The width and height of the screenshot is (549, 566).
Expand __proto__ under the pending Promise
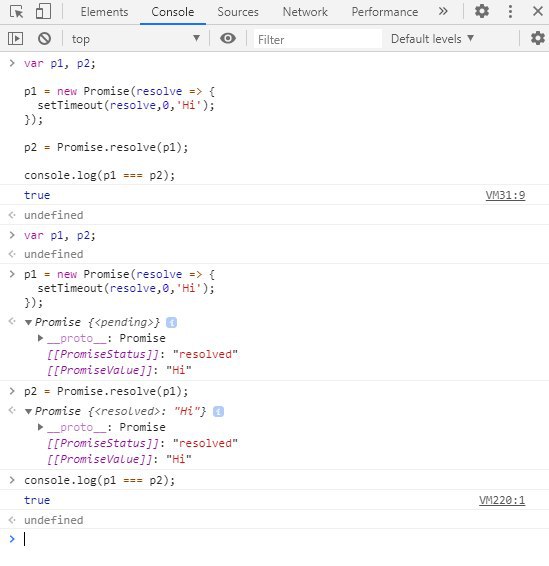pyautogui.click(x=40, y=338)
